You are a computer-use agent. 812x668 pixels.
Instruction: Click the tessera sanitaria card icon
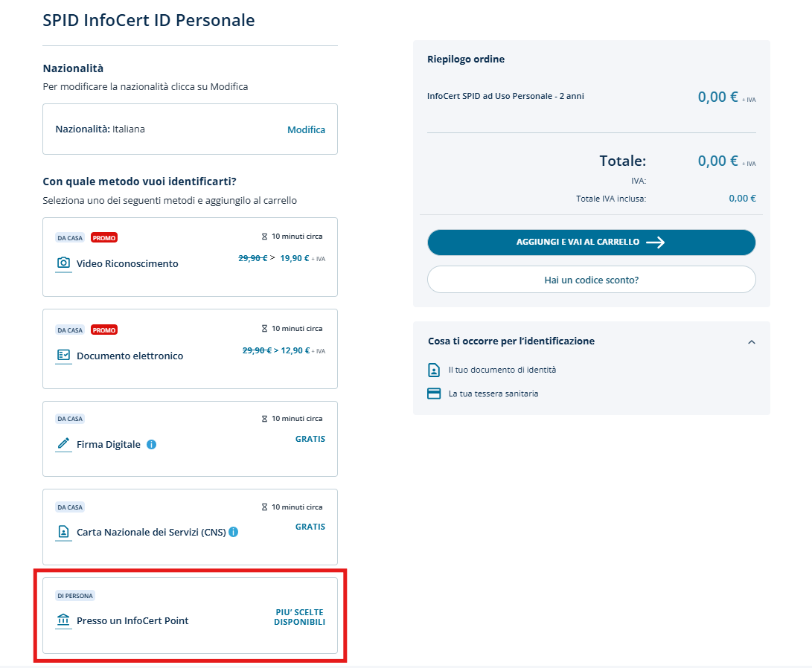[434, 394]
